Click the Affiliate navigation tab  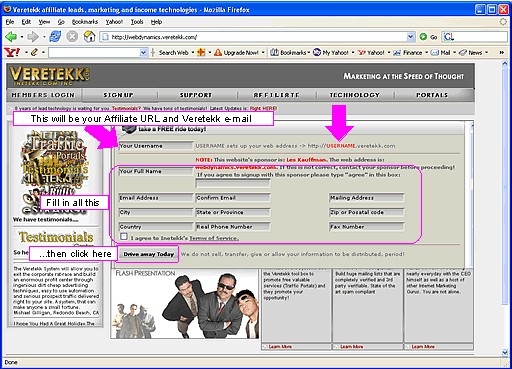[x=276, y=95]
